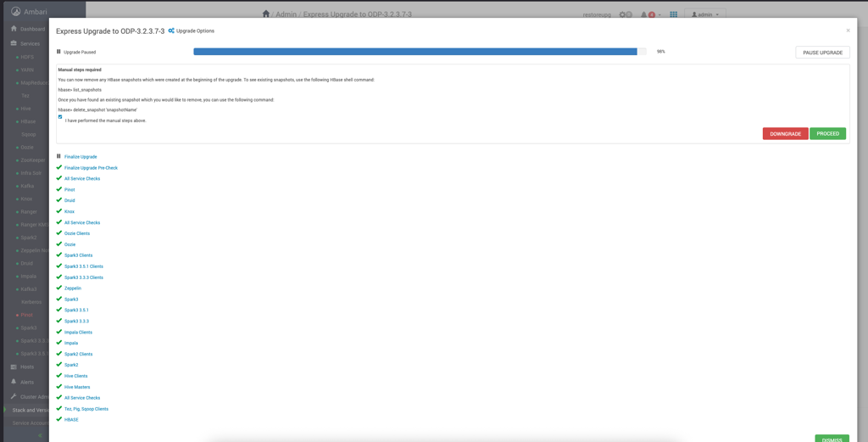Close the upgrade dialog with the X

[x=848, y=31]
